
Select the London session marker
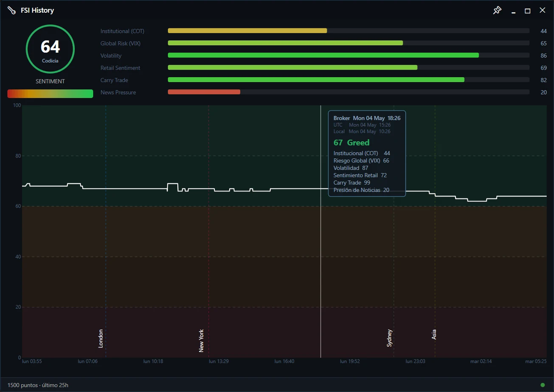101,339
